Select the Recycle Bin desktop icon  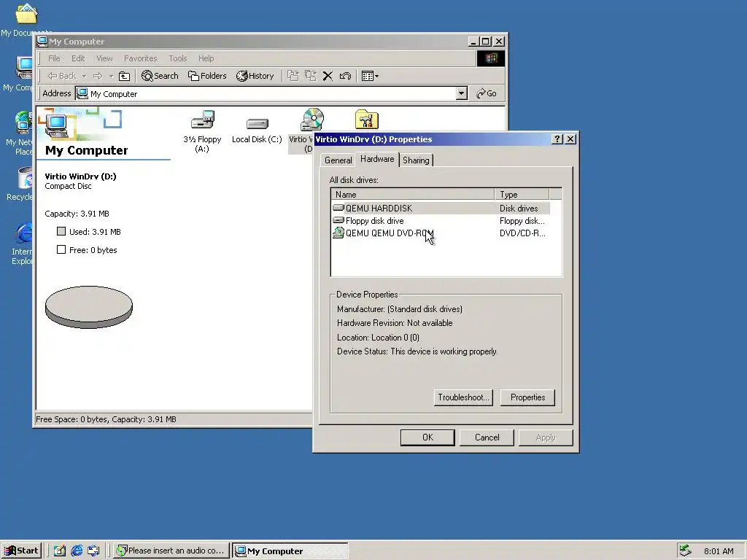tap(25, 179)
